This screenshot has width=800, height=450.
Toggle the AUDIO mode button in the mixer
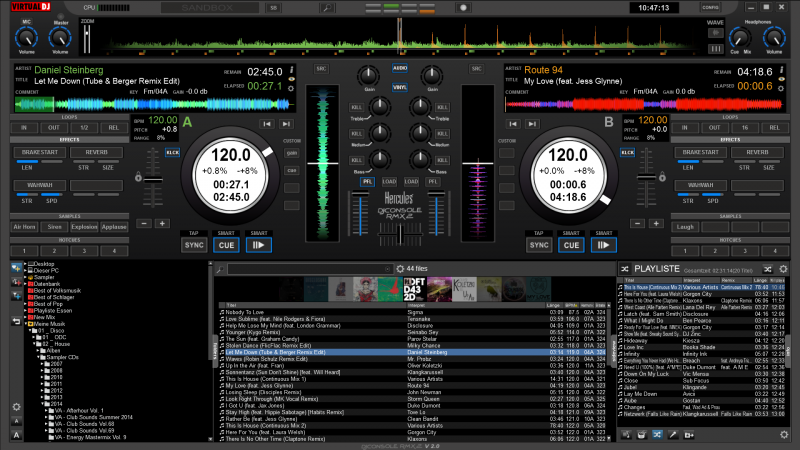[400, 68]
